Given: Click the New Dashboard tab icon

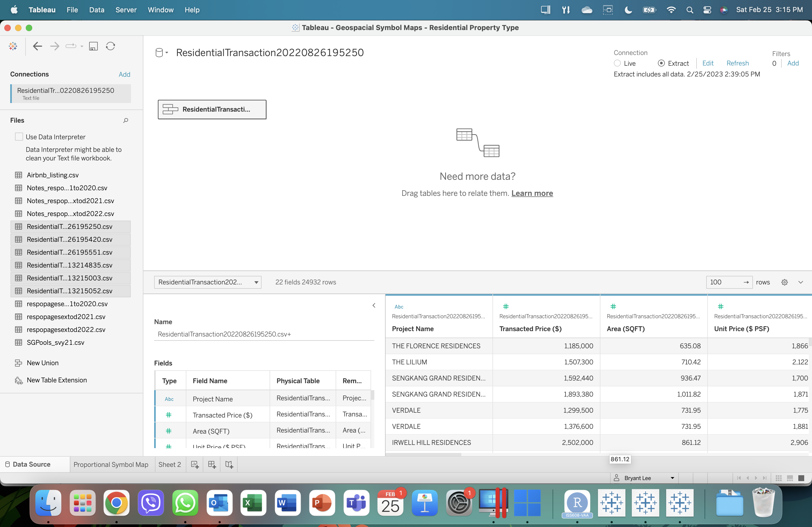Looking at the screenshot, I should click(x=212, y=464).
